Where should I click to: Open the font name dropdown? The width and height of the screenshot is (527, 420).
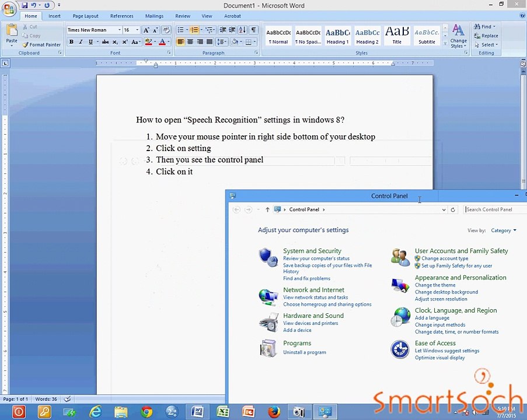119,30
